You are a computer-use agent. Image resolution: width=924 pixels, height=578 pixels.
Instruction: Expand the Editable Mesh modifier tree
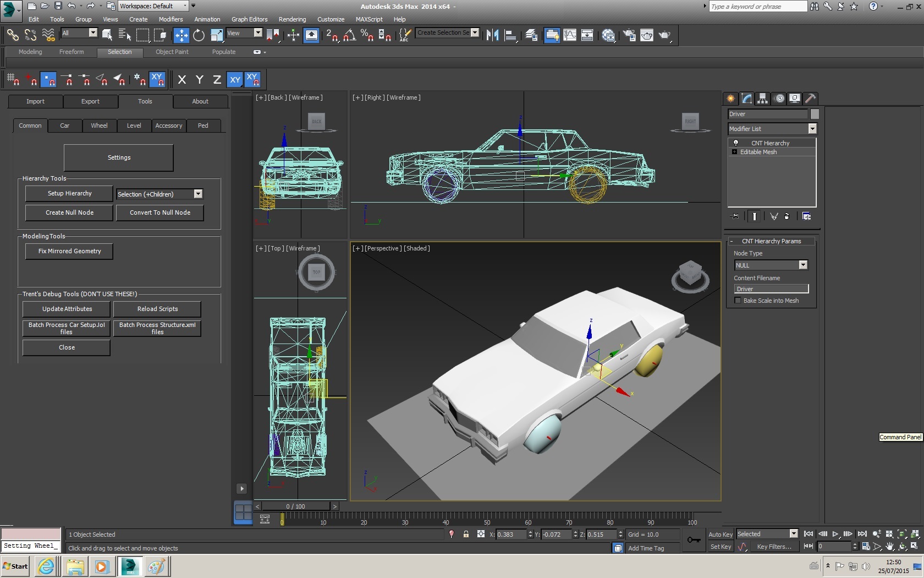click(x=734, y=152)
